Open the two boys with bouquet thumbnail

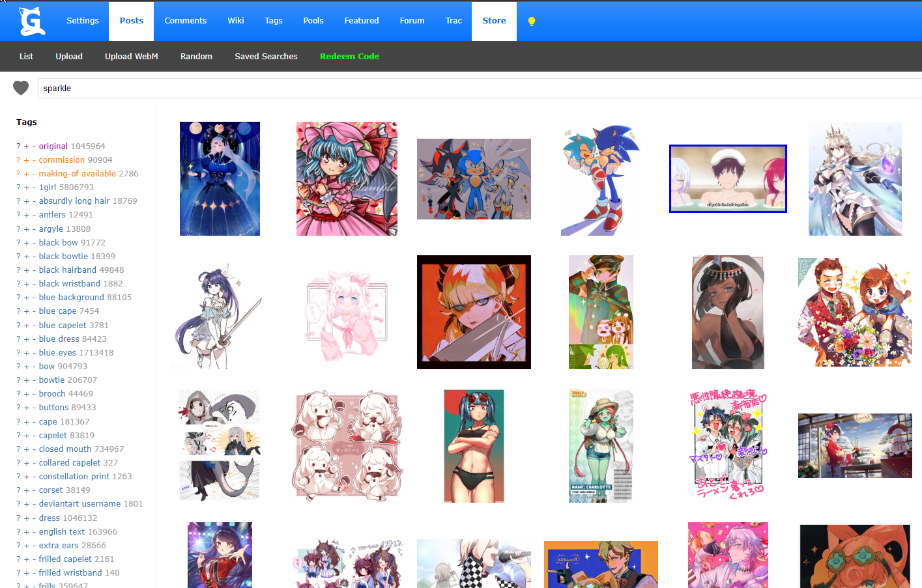pos(855,313)
